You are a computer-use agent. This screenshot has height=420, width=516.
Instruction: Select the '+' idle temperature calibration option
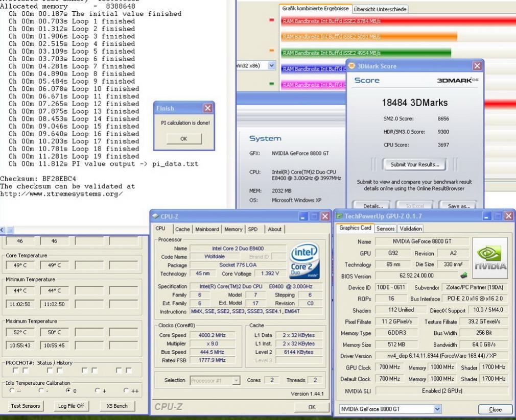[97, 390]
